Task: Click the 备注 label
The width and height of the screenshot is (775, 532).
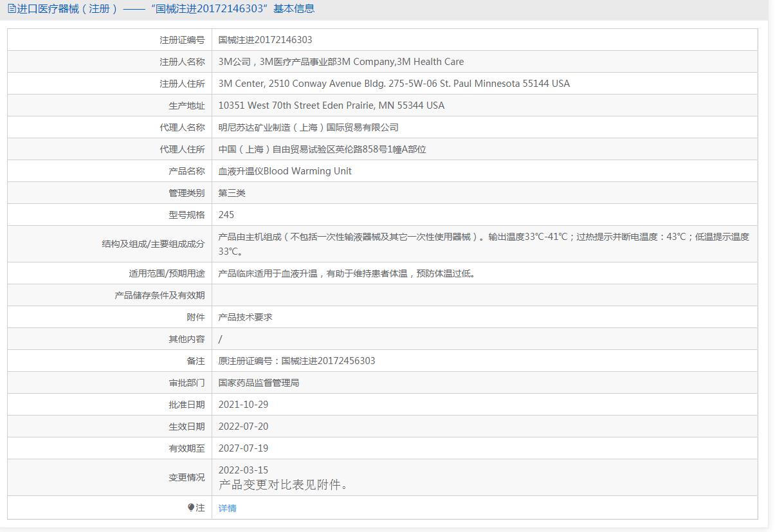Action: point(196,361)
